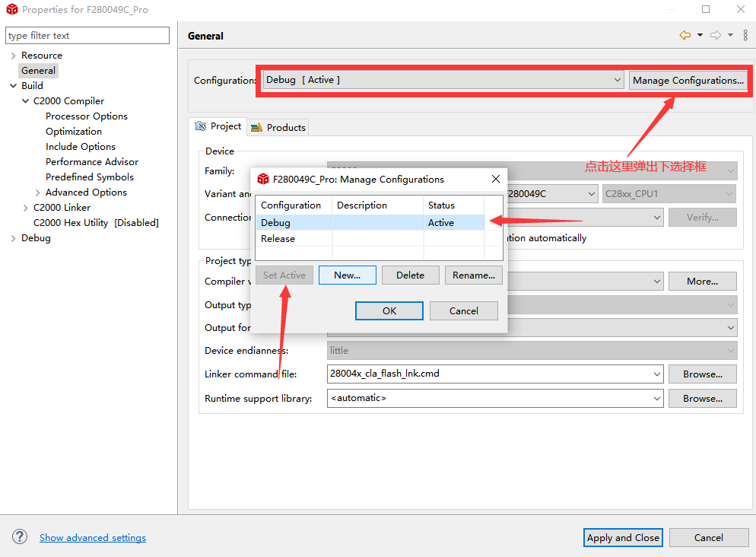Click the More... button
756x557 pixels.
(x=703, y=281)
